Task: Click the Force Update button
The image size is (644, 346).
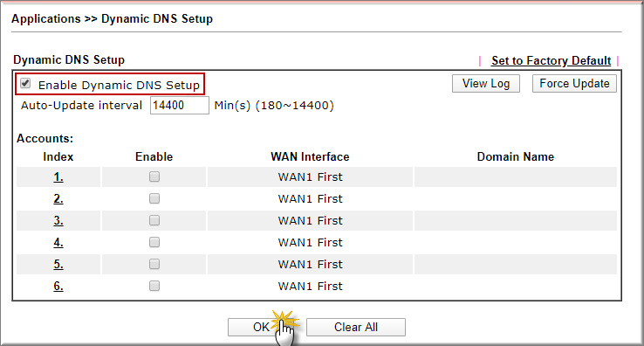Action: (574, 84)
